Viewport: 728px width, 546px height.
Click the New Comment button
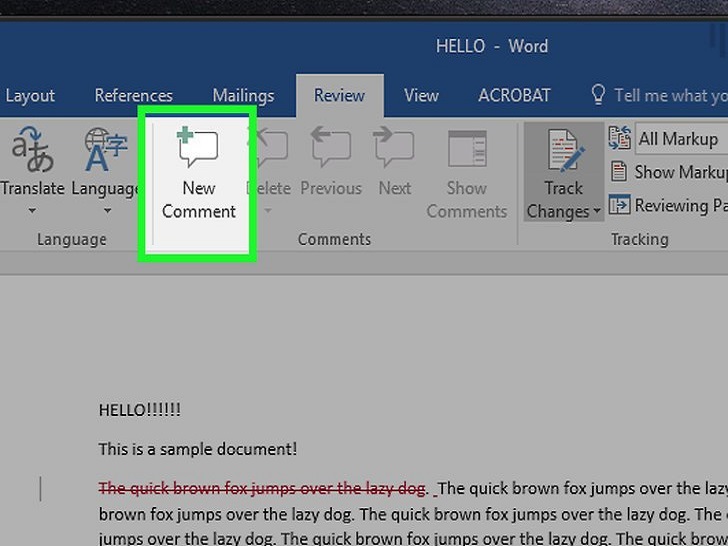tap(198, 174)
